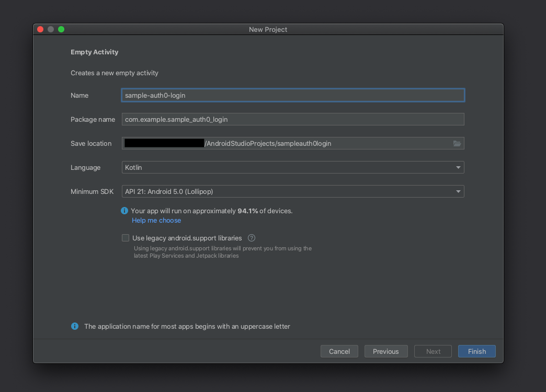Image resolution: width=546 pixels, height=392 pixels.
Task: Click the Language dropdown arrow
Action: (459, 167)
